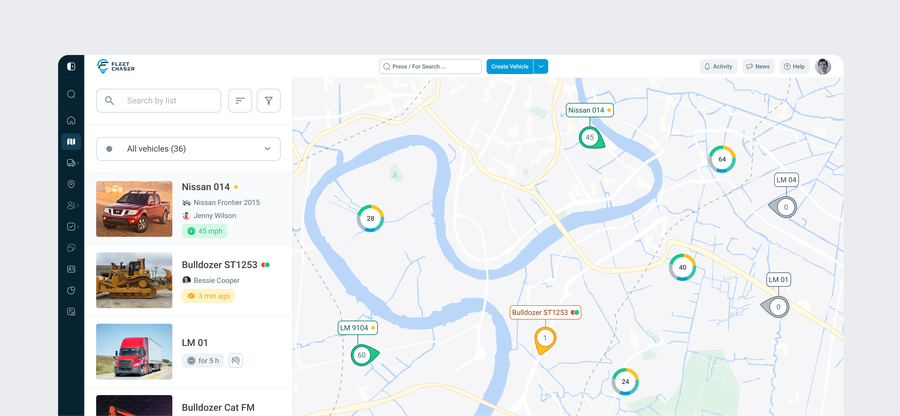Expand the Create Vehicle dropdown arrow
The width and height of the screenshot is (900, 416).
click(541, 67)
